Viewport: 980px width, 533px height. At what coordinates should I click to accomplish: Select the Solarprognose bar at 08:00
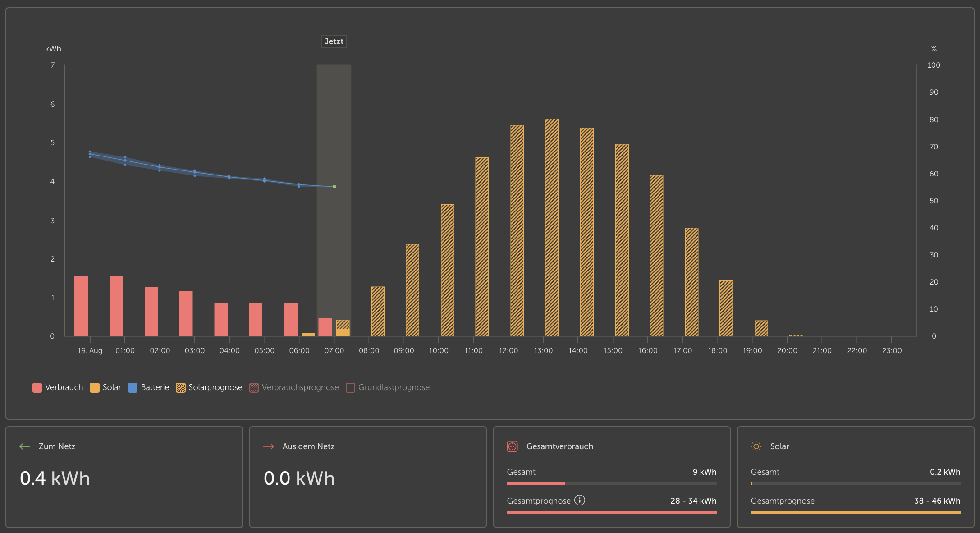pos(378,311)
